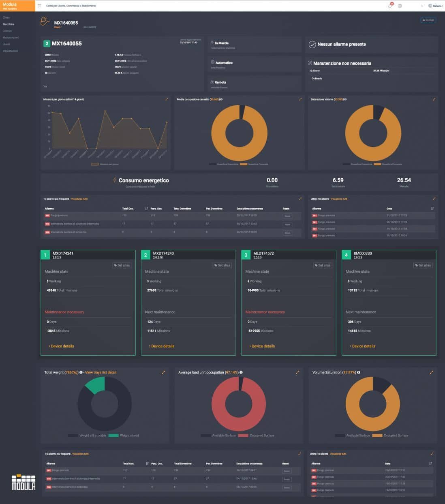This screenshot has height=504, width=445.
Task: Open Device details for 0M000330
Action: [362, 346]
